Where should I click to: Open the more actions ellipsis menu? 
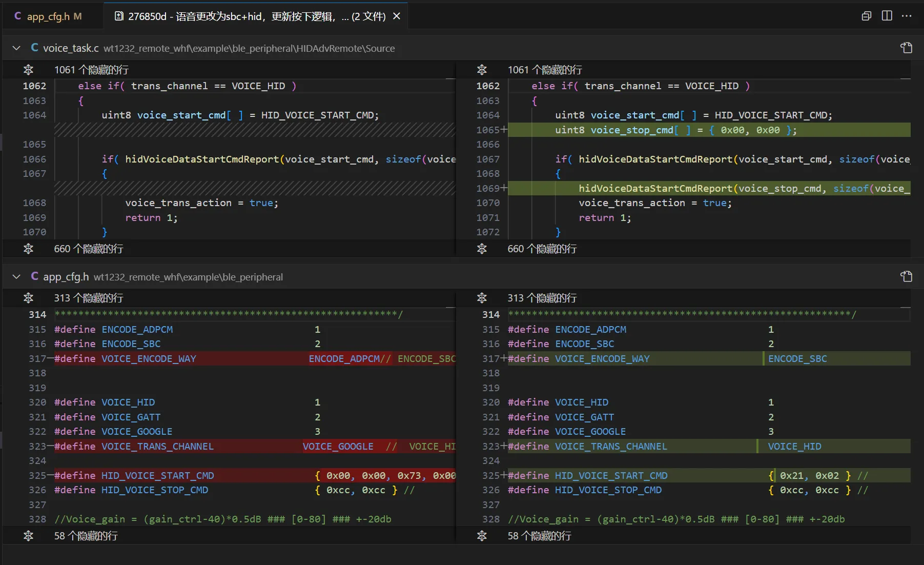point(906,16)
